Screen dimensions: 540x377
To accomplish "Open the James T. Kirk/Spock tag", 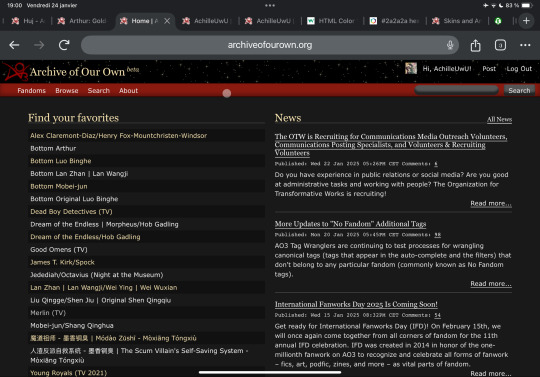I will (62, 262).
